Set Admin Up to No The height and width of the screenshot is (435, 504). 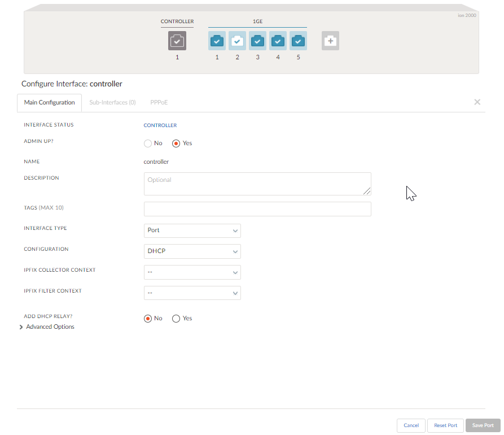[x=147, y=143]
